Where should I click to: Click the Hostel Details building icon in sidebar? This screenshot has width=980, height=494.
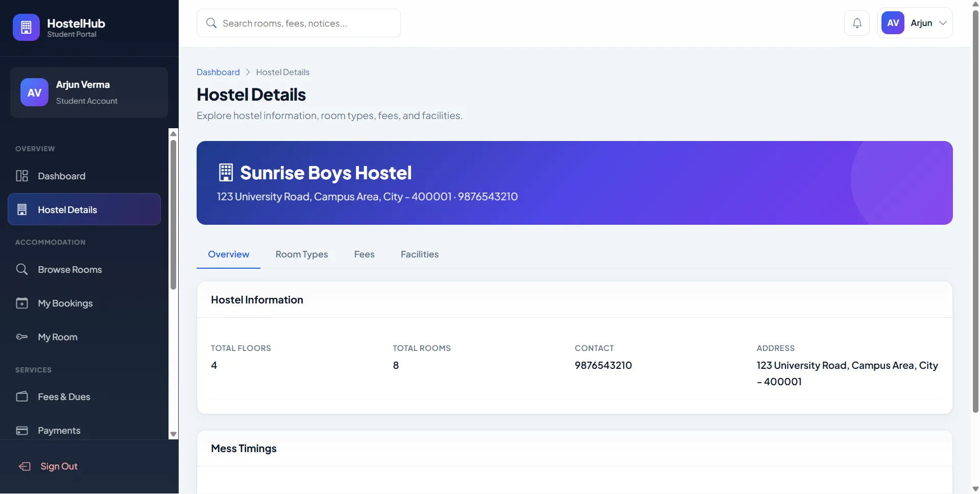[x=22, y=209]
